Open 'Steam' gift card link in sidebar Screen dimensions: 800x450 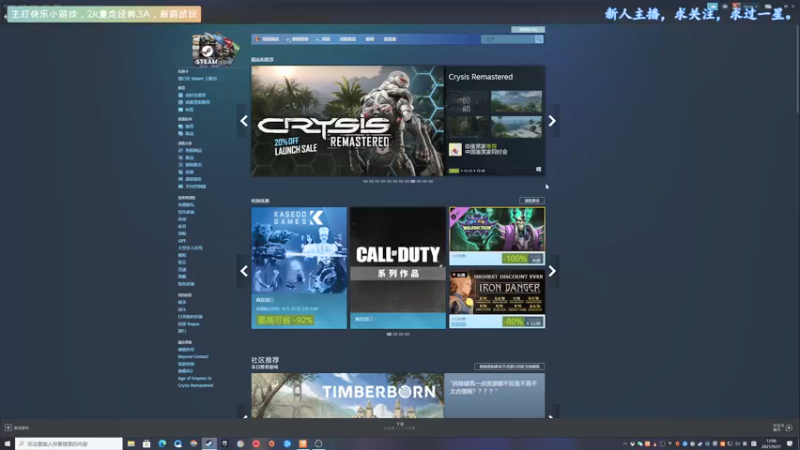pos(197,79)
